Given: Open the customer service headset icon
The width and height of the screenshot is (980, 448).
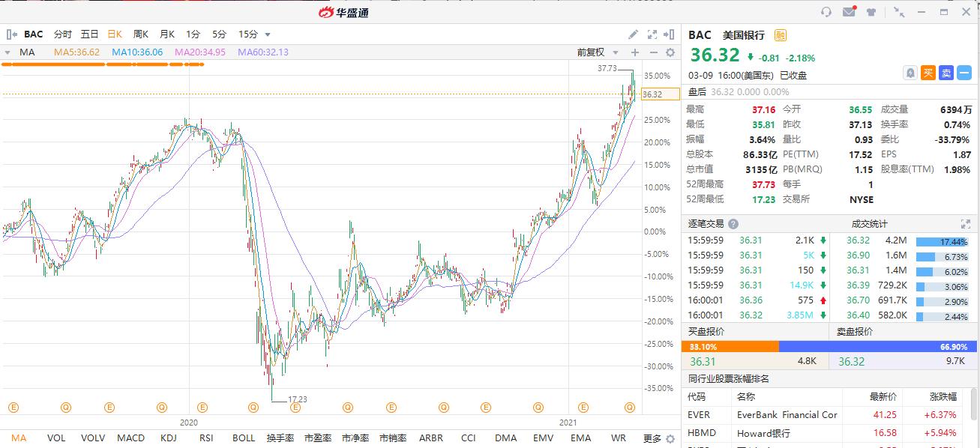Looking at the screenshot, I should point(826,12).
